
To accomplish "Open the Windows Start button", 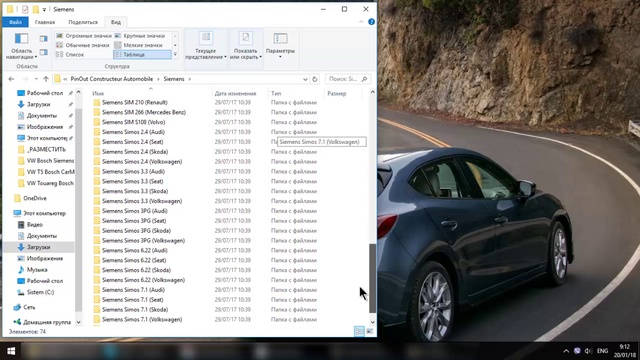I will [x=11, y=351].
